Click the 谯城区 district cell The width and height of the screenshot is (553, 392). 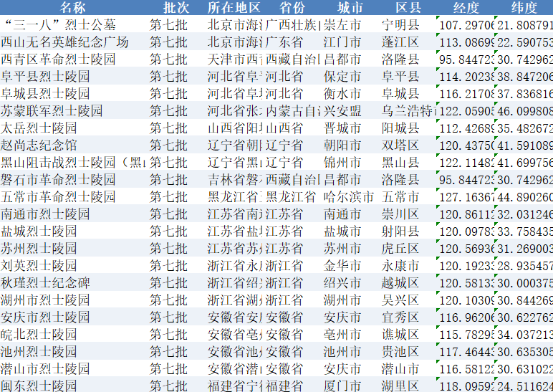coord(400,335)
